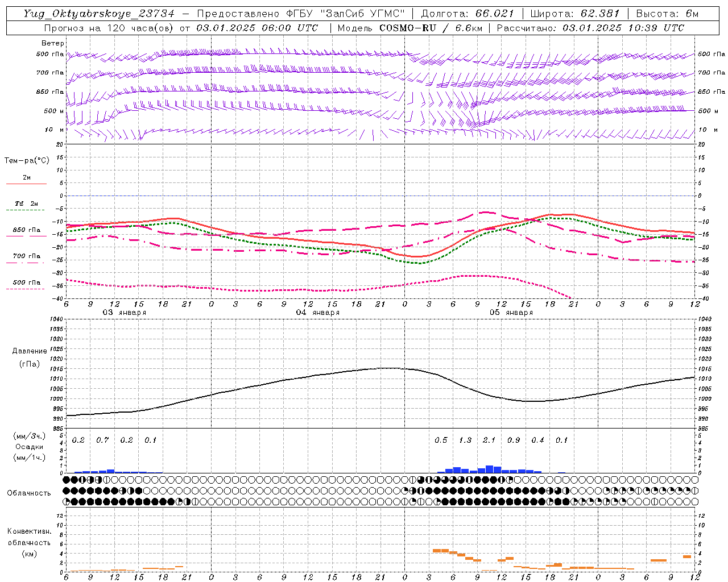728x582 pixels.
Task: Click the latitude value Широта: 62.381
Action: tap(575, 14)
